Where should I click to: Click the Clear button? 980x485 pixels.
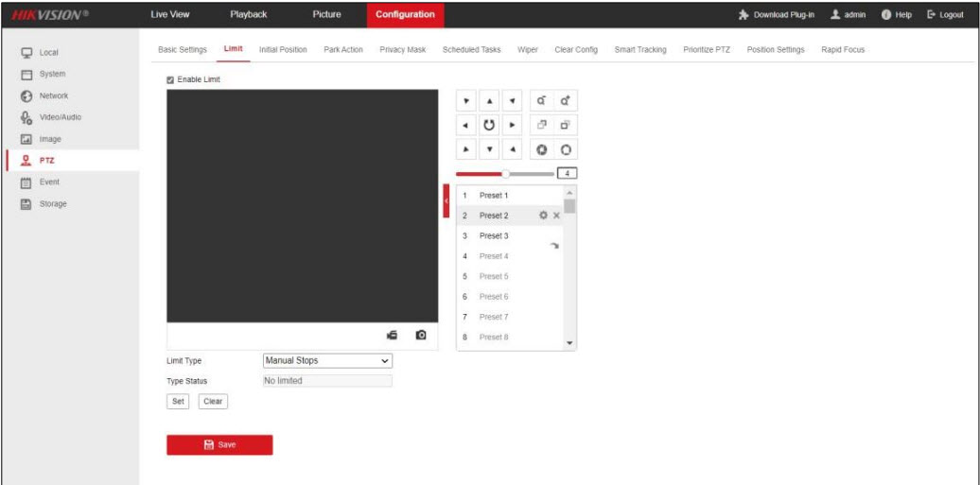point(213,401)
